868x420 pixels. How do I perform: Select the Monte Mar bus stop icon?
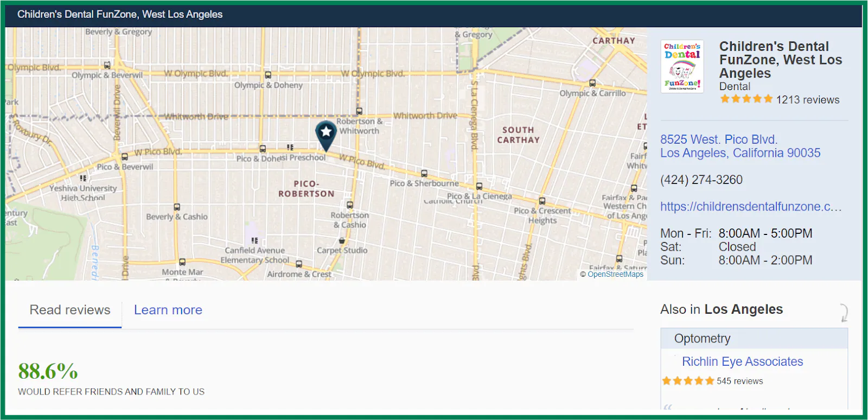pyautogui.click(x=182, y=262)
